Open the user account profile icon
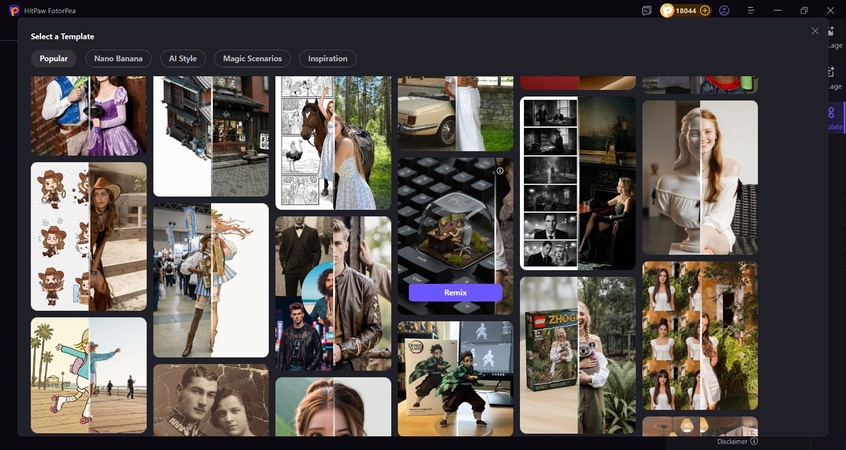Image resolution: width=846 pixels, height=450 pixels. [724, 10]
